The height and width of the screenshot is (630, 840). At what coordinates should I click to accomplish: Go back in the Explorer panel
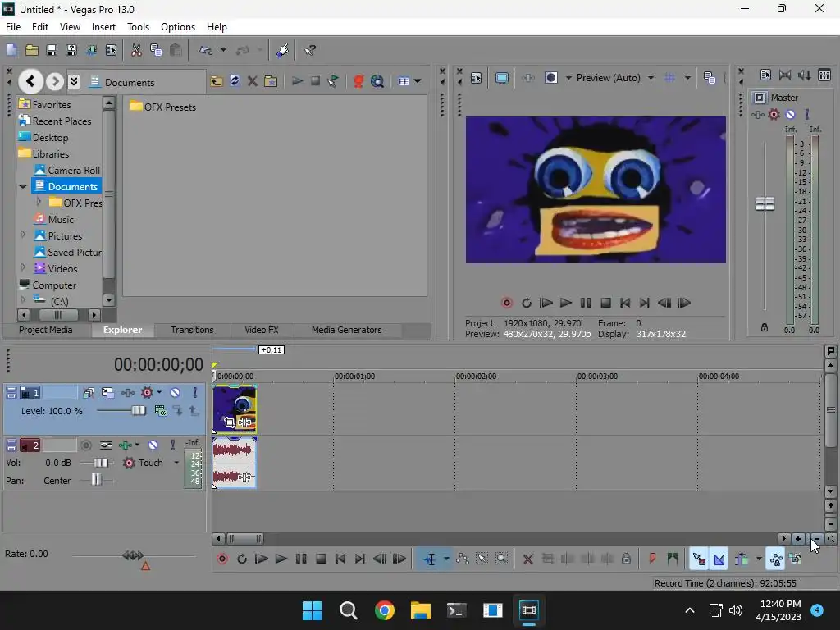(30, 81)
